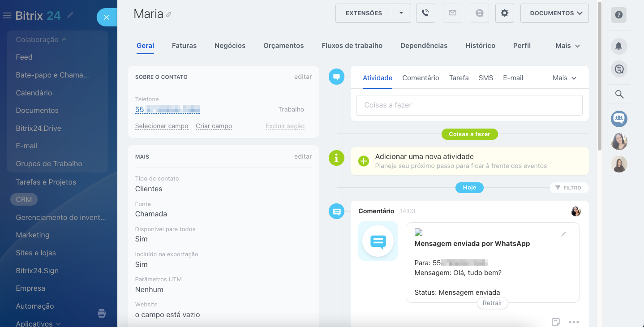The image size is (644, 327).
Task: Expand the Mais dropdown in activity panel
Action: click(564, 78)
